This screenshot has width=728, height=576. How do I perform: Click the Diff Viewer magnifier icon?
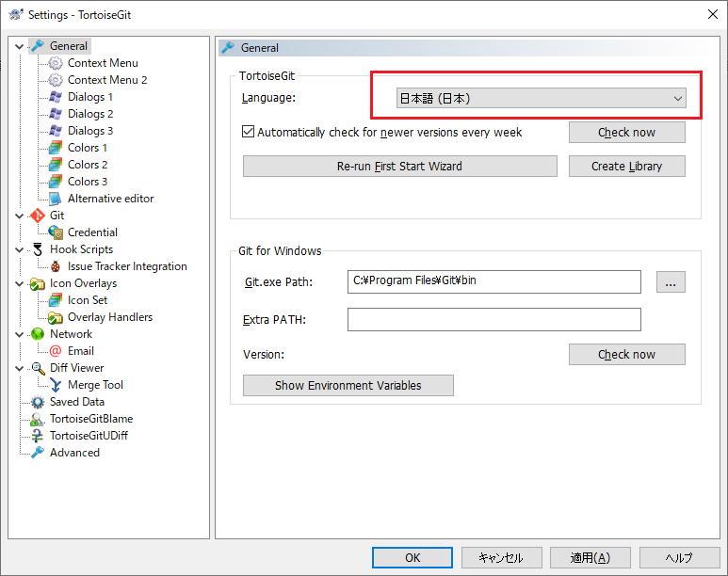point(38,368)
